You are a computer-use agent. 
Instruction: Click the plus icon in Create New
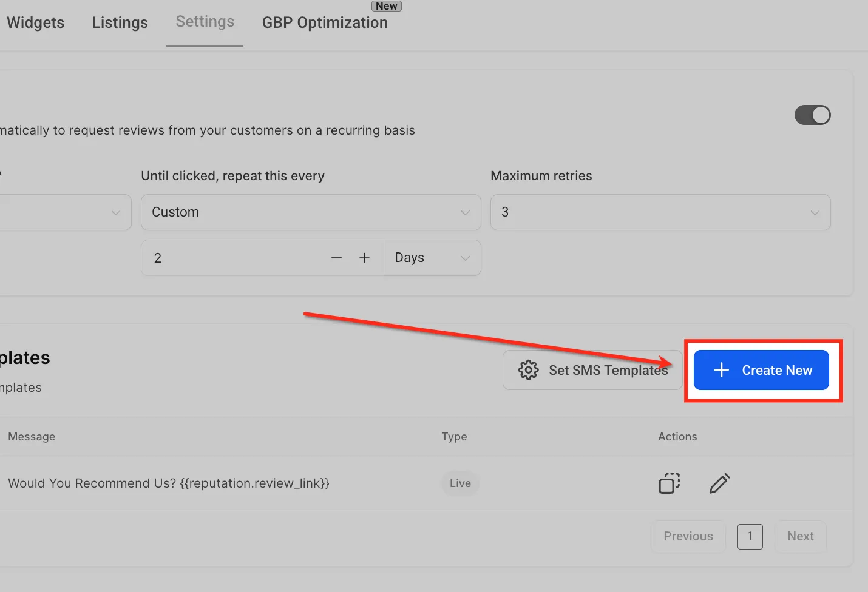(721, 370)
